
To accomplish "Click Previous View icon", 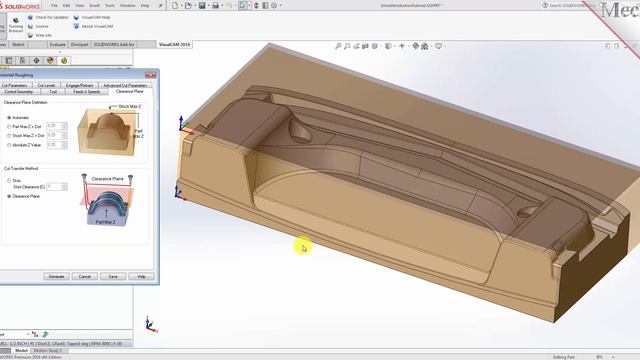I will (x=356, y=46).
